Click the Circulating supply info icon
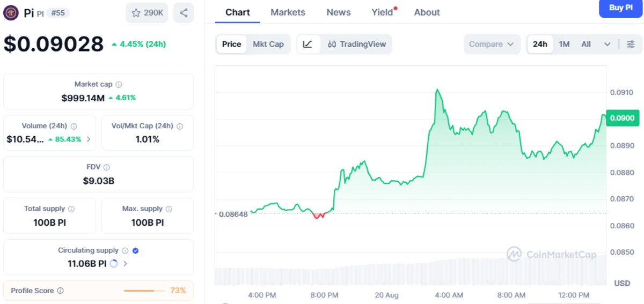The height and width of the screenshot is (304, 644). click(125, 250)
